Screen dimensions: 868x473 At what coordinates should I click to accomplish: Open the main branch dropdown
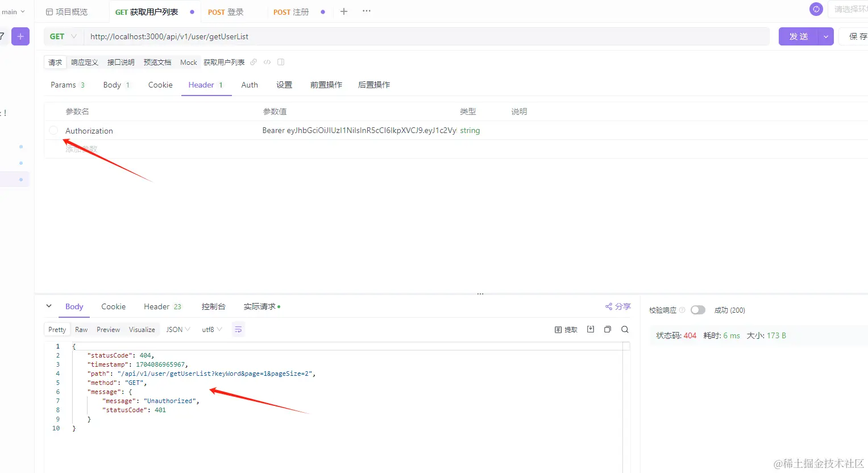13,11
